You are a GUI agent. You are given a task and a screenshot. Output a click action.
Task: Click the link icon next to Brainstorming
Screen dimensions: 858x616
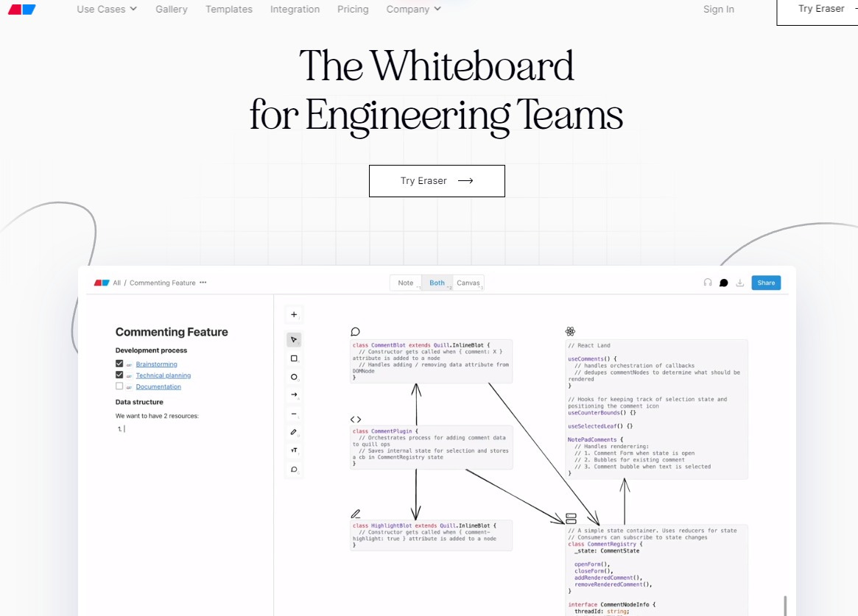(x=129, y=364)
